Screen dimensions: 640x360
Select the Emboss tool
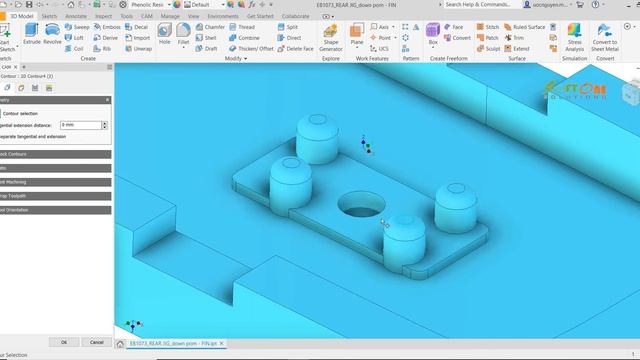pos(107,27)
